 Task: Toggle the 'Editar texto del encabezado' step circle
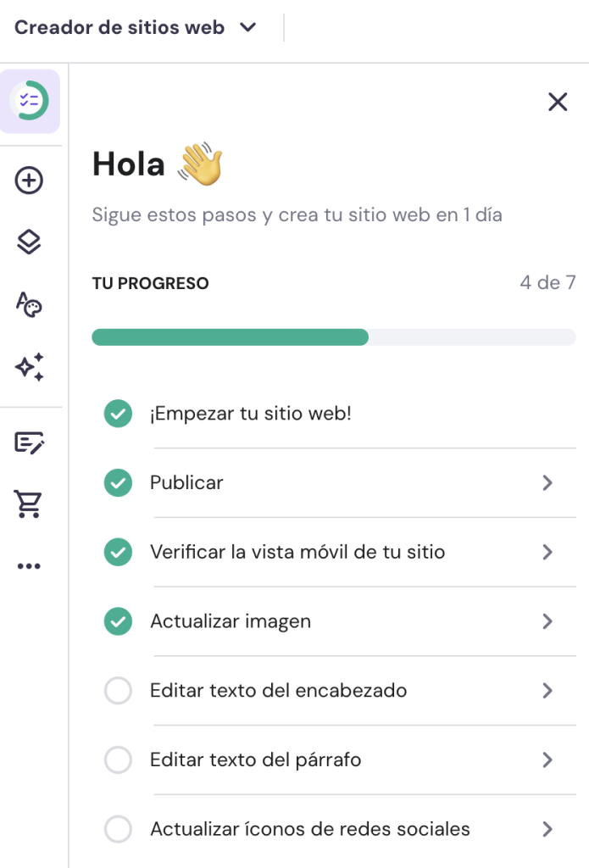tap(118, 690)
